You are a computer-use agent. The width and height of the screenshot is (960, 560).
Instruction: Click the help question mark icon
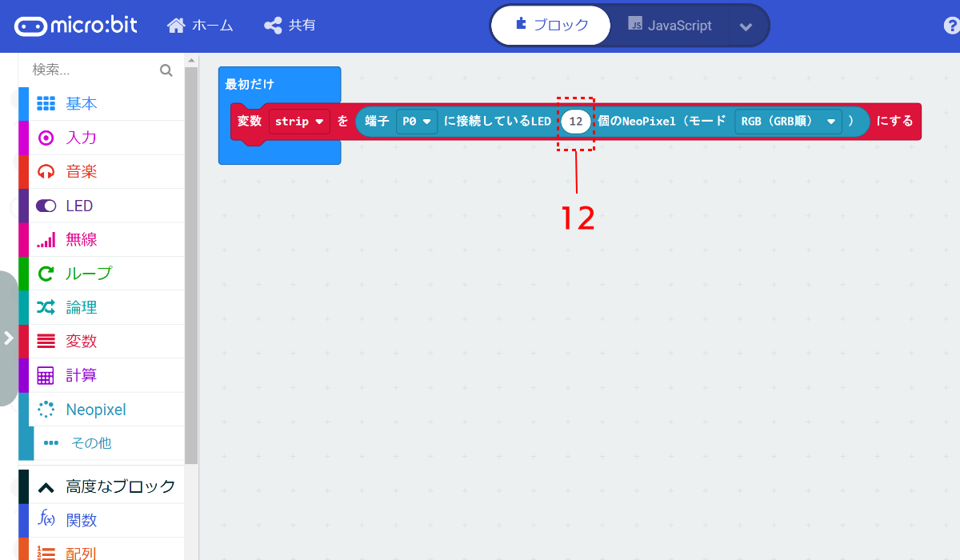(x=951, y=26)
